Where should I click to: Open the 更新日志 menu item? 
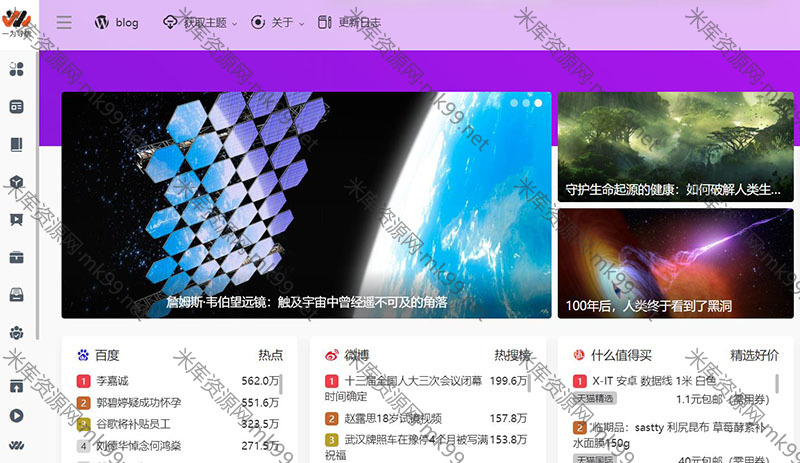[x=349, y=22]
